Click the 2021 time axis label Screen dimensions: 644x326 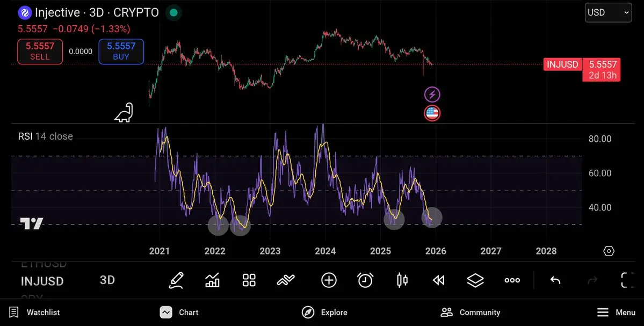point(160,251)
